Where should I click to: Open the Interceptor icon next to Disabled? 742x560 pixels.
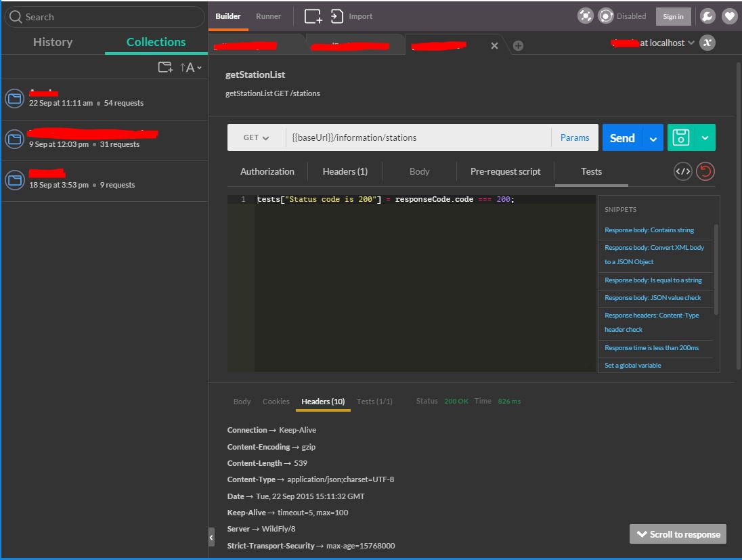pos(605,16)
